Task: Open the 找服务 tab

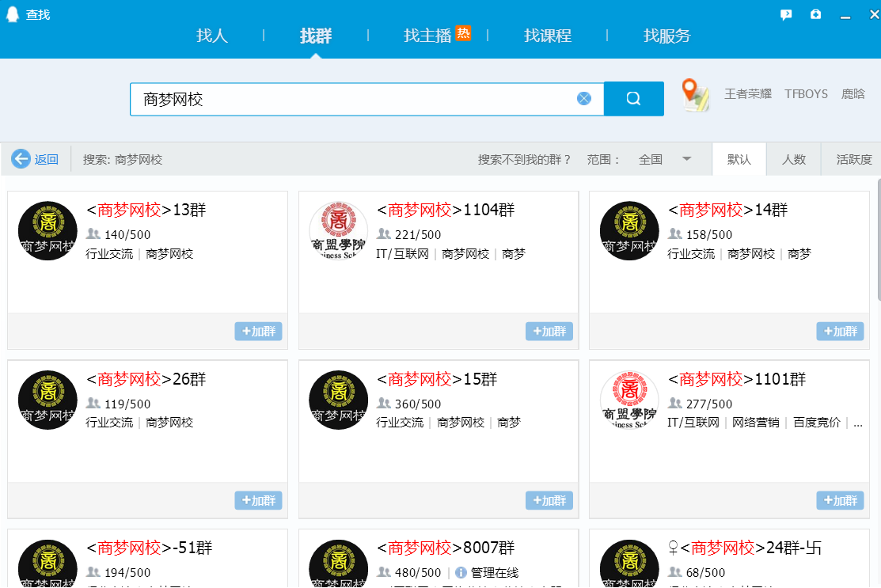Action: click(x=667, y=36)
